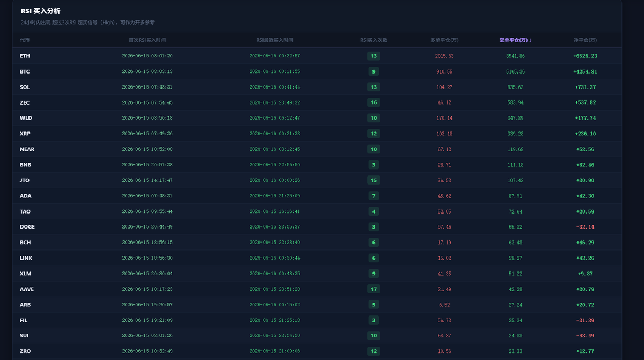Click the AAVE row's count badge 17
The width and height of the screenshot is (644, 360).
(374, 289)
